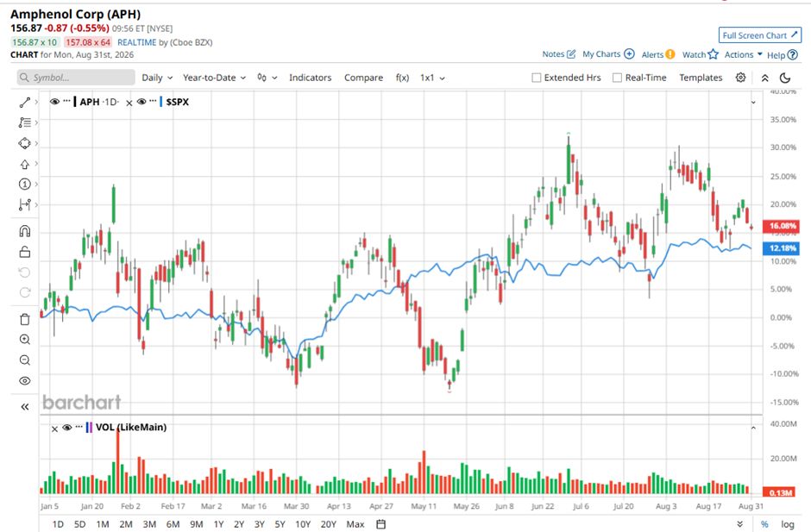The image size is (811, 532).
Task: Click the trash can delete drawings icon
Action: [24, 319]
